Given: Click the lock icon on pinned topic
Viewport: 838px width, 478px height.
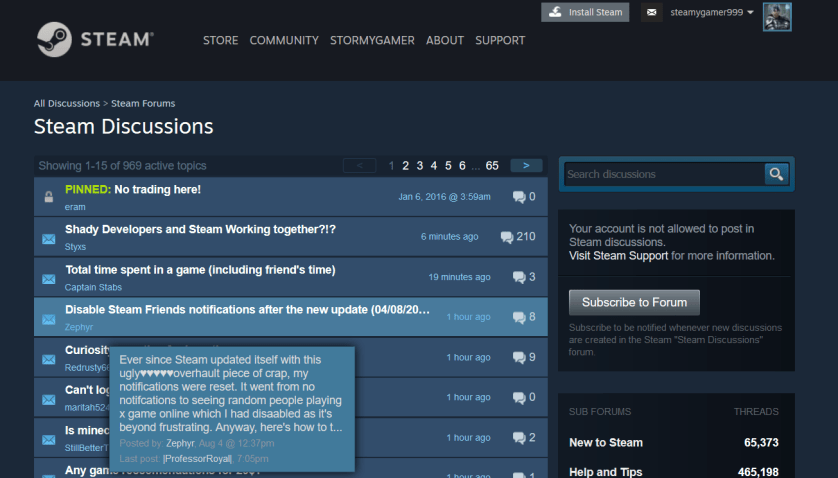Looking at the screenshot, I should point(48,198).
